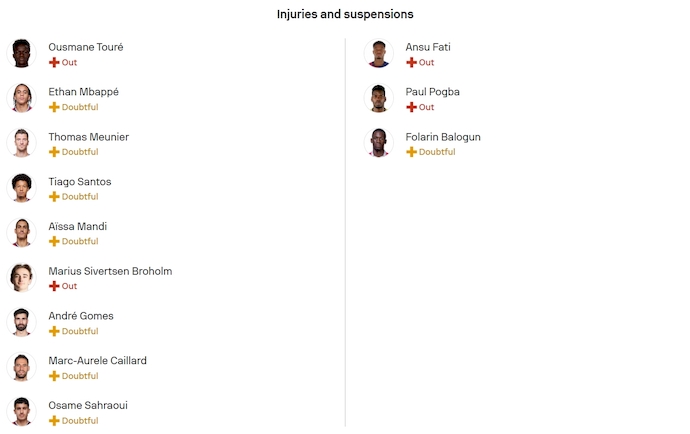
Task: Click the Doubtful status text under Thomas Meunier
Action: coord(80,152)
